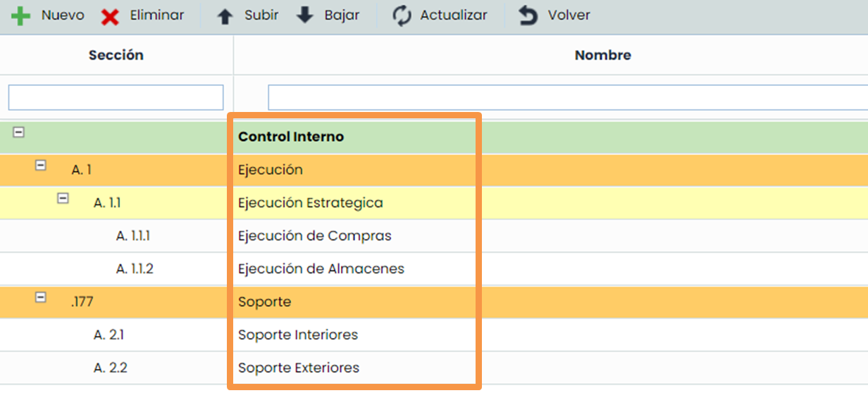Focus the Sección filter text box
Viewport: 868px width, 393px height.
click(x=116, y=97)
